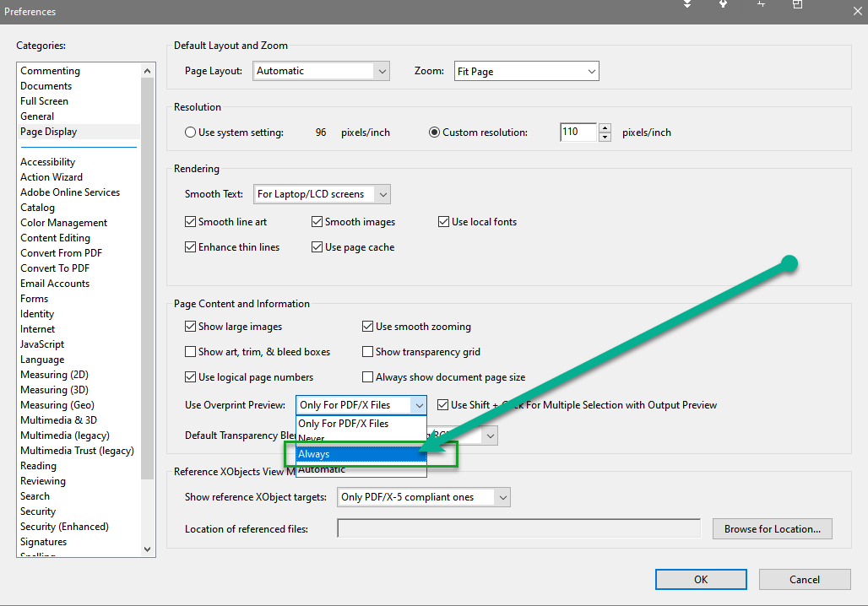Click the Browse for Location button
Image resolution: width=868 pixels, height=606 pixels.
[772, 529]
